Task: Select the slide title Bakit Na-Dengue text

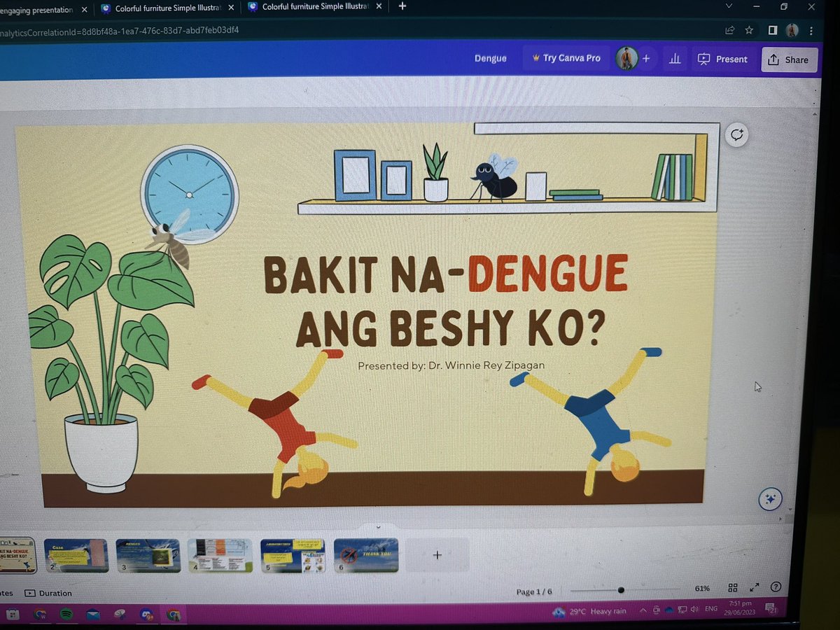Action: (446, 301)
